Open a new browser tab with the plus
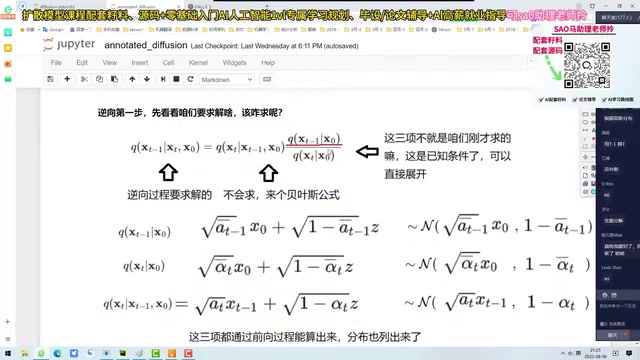This screenshot has width=640, height=360. click(267, 7)
